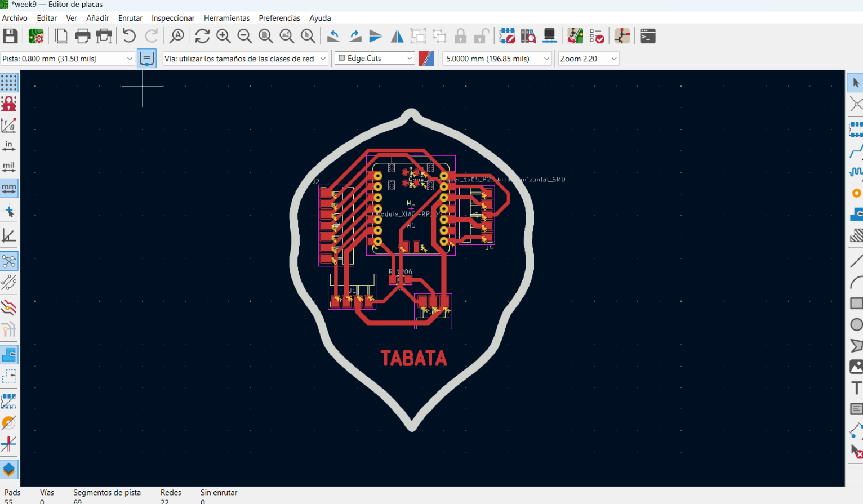Rotate selection counterclockwise
The height and width of the screenshot is (504, 863).
point(333,37)
